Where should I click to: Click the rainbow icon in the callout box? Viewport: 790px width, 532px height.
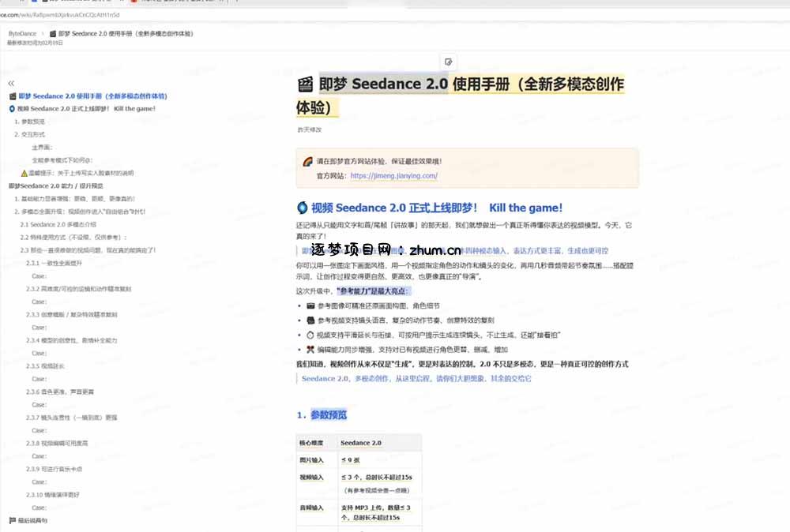(x=308, y=162)
